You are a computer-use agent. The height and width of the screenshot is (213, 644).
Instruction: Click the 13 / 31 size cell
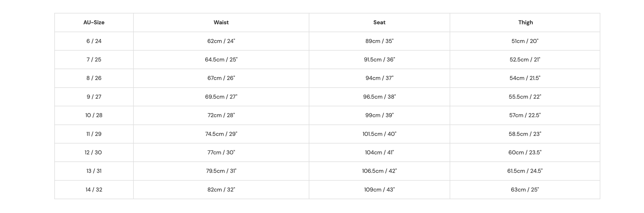tap(94, 171)
